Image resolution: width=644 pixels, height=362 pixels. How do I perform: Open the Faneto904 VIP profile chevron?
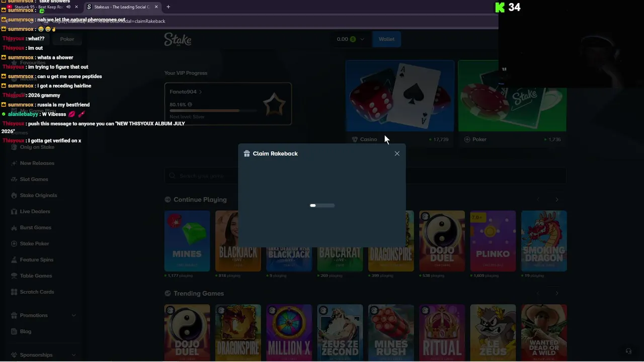tap(200, 92)
